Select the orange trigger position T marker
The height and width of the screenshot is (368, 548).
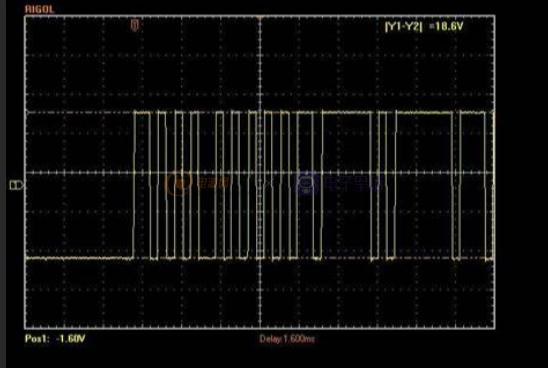tap(135, 25)
